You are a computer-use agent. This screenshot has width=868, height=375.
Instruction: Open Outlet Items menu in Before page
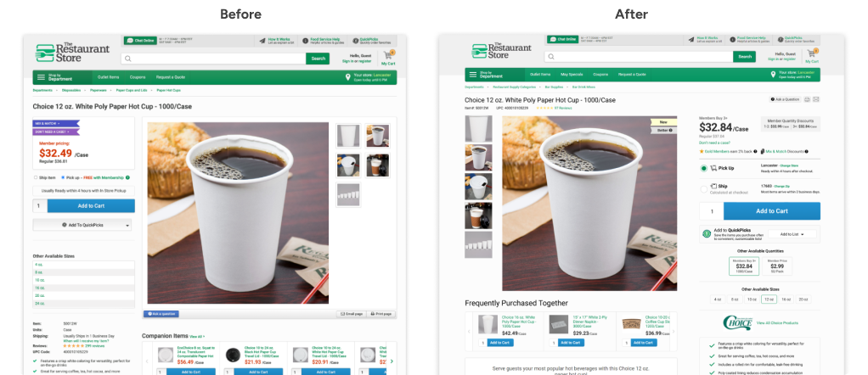[109, 77]
